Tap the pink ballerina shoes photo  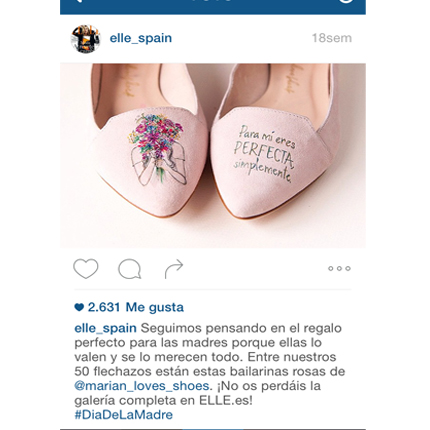[213, 155]
